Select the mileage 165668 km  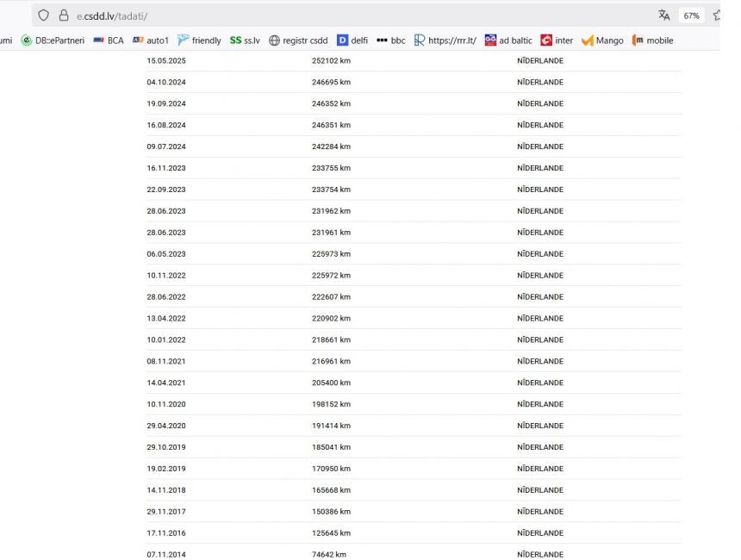coord(331,490)
